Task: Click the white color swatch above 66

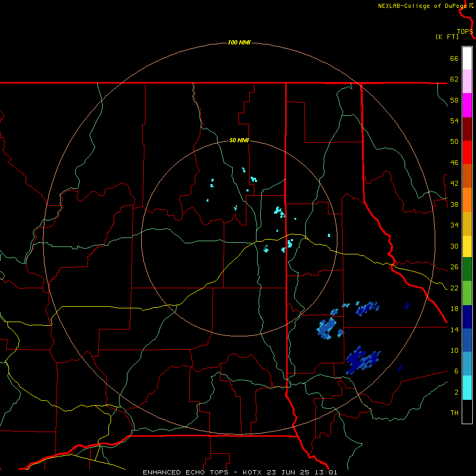Action: [x=467, y=58]
